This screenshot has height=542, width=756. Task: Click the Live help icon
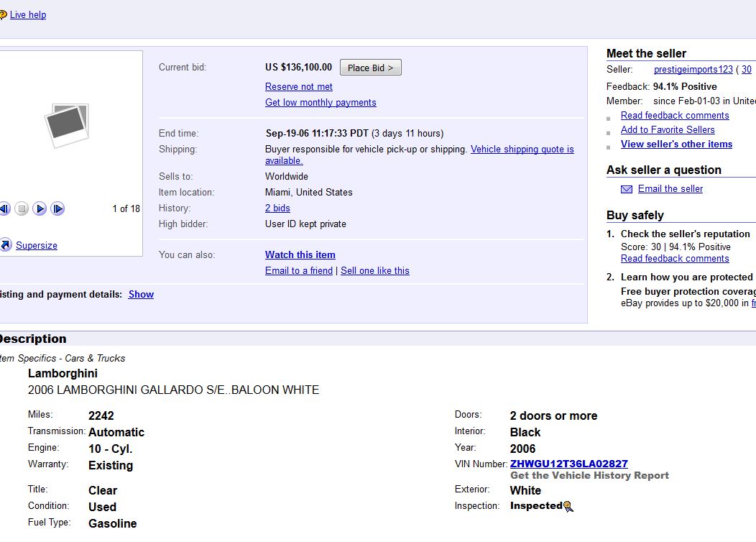pyautogui.click(x=3, y=14)
